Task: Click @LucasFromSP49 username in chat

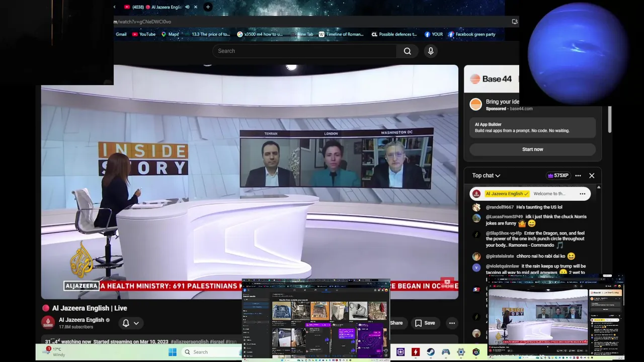Action: [504, 217]
